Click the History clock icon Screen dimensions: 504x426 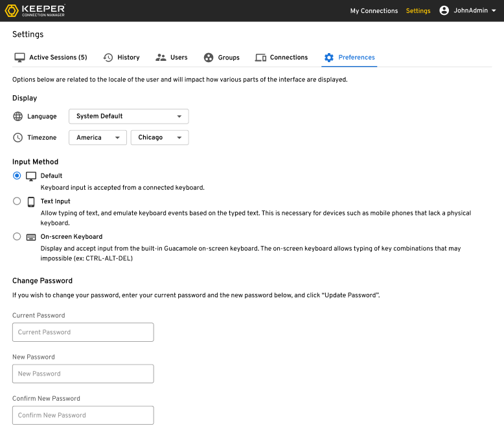pyautogui.click(x=108, y=58)
